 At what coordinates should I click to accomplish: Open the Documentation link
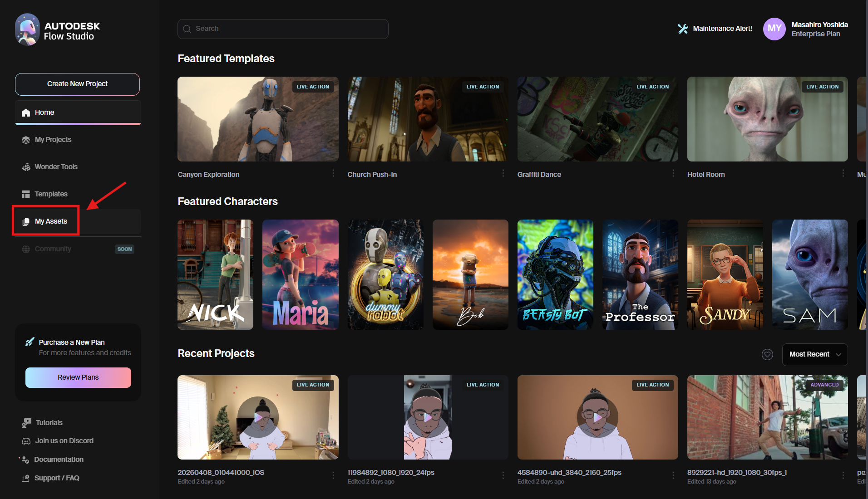(x=59, y=460)
